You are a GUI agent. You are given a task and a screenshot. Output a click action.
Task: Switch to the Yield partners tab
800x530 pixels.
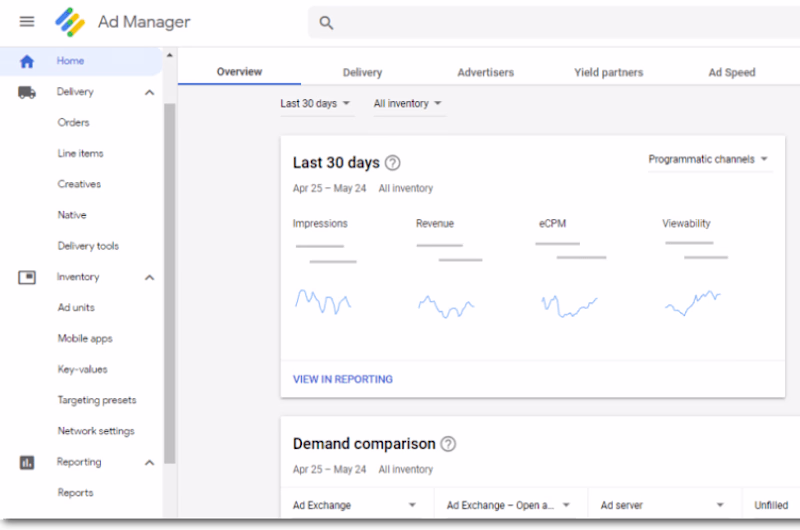coord(609,72)
